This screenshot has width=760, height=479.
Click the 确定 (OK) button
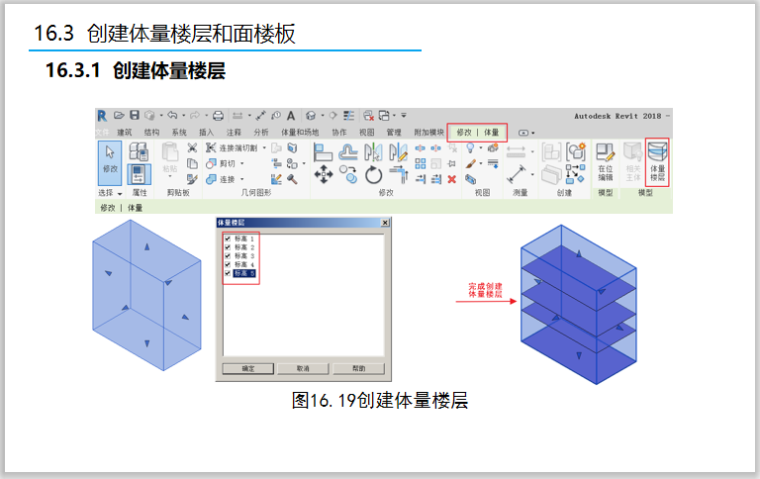(248, 368)
